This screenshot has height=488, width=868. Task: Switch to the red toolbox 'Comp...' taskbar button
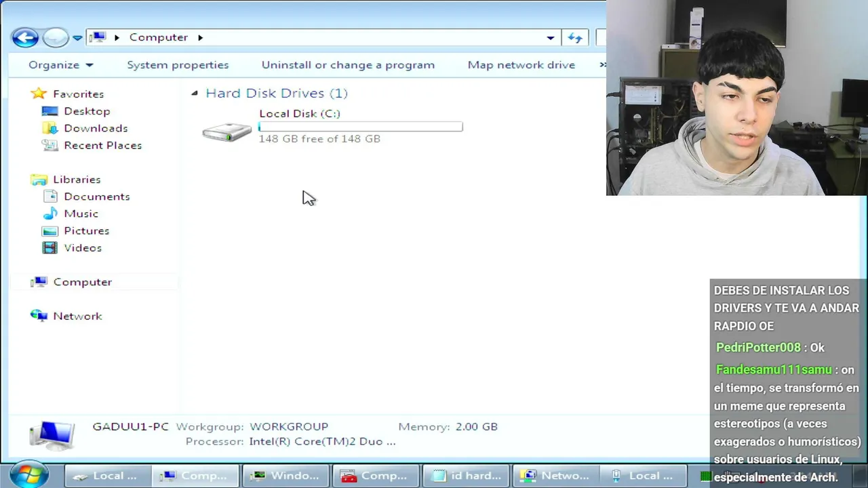pos(375,476)
